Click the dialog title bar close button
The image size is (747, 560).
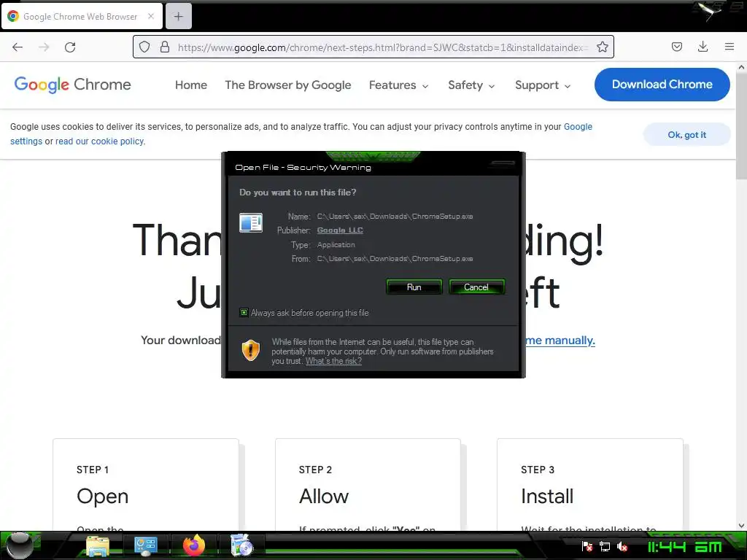[503, 163]
